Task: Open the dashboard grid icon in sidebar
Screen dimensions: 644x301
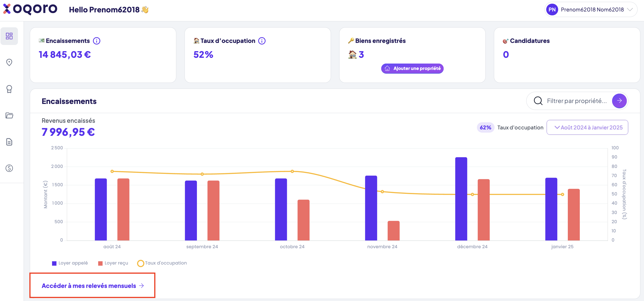Action: point(9,36)
